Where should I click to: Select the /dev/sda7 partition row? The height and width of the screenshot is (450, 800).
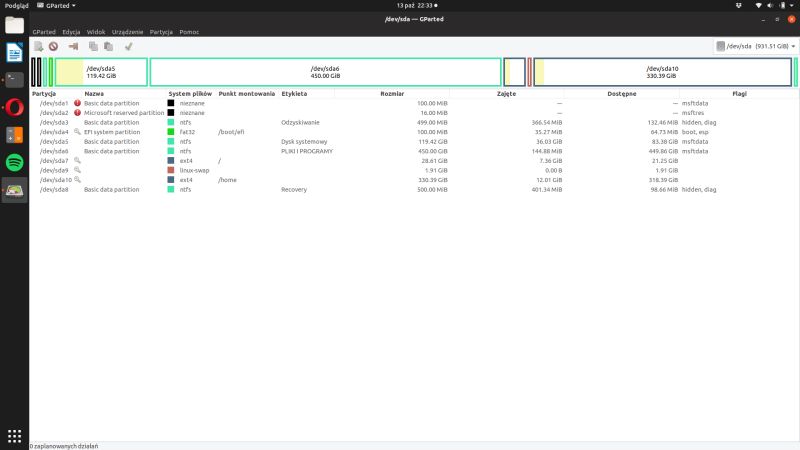tap(414, 161)
